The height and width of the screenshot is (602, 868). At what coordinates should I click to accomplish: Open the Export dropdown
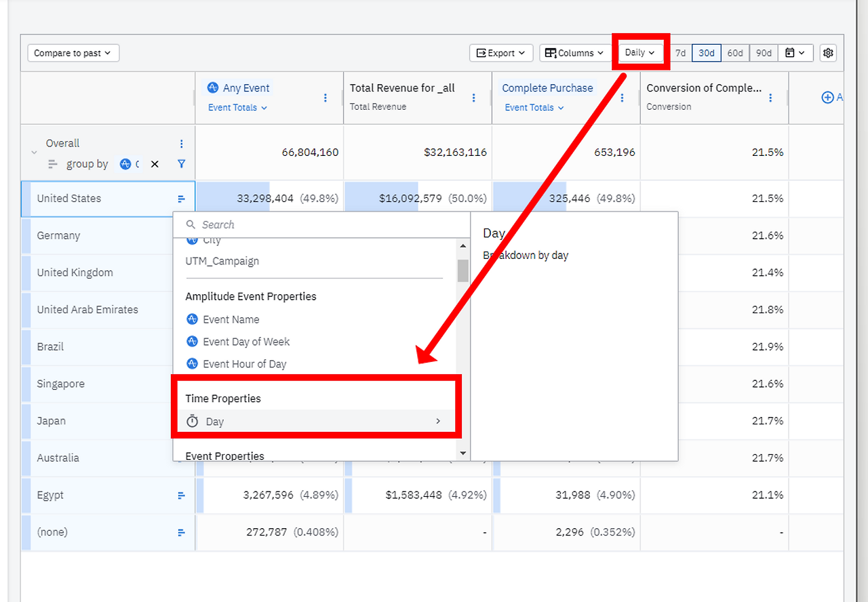point(501,53)
